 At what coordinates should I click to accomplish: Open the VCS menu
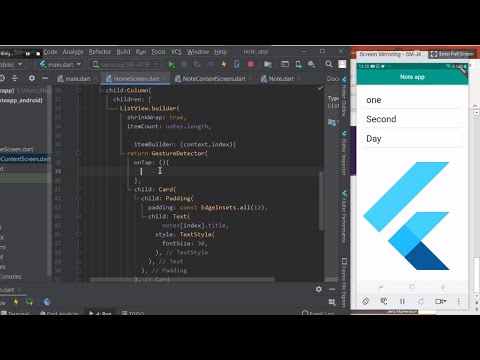click(x=176, y=52)
